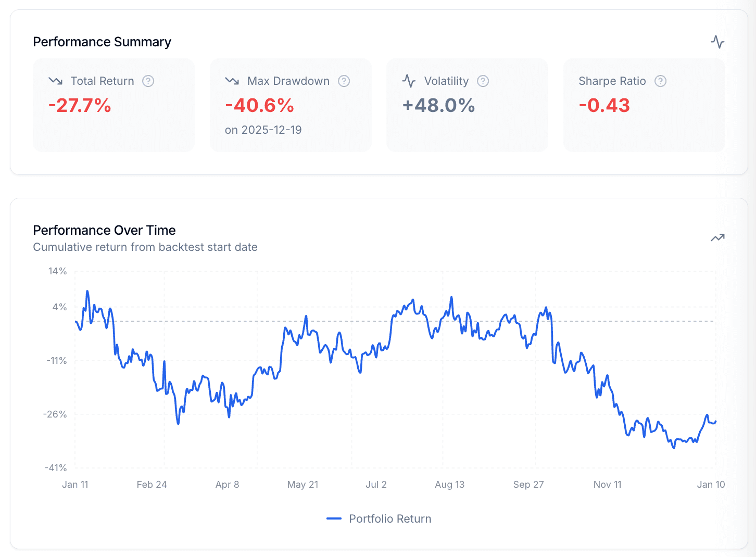
Task: Click the Jan 10 axis label on the chart
Action: (x=711, y=484)
